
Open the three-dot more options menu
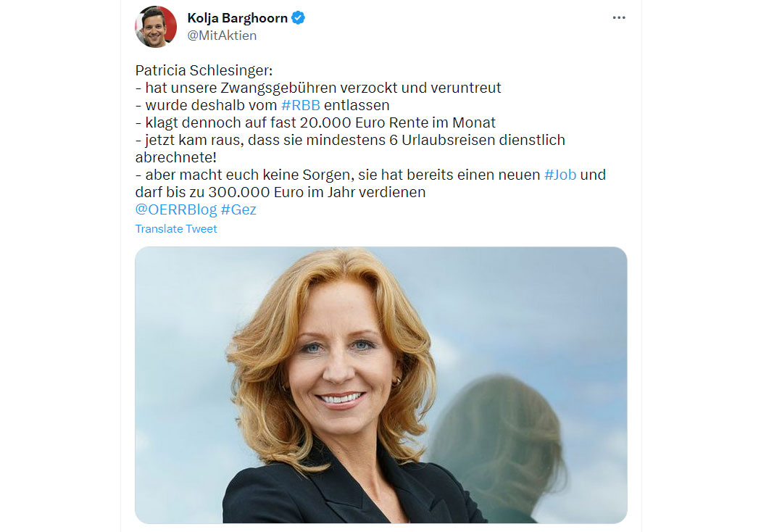619,18
